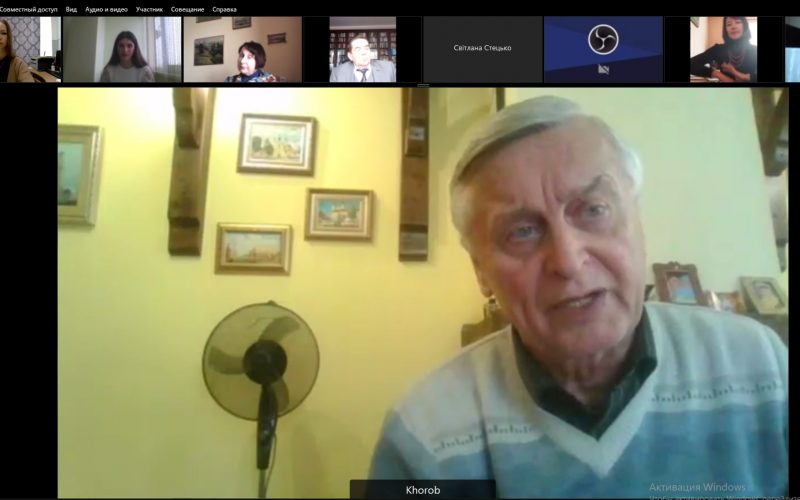Click the divider handle below the thumbnail strip
Viewport: 800px width, 500px height.
click(422, 85)
